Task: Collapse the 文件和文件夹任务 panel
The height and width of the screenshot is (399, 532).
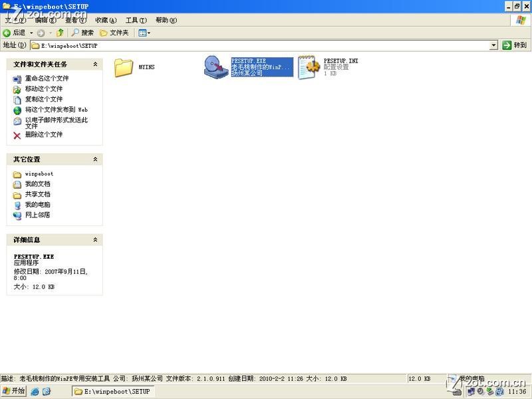Action: click(x=95, y=65)
